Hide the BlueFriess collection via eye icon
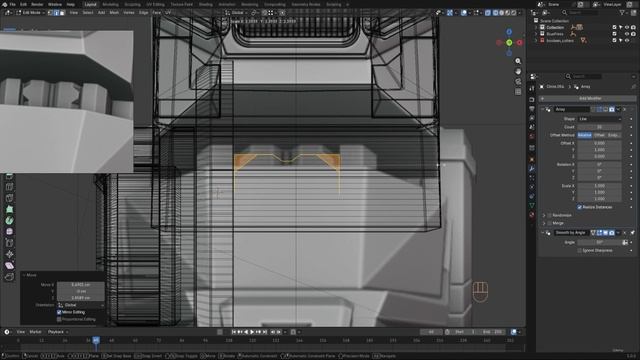Screen dimensions: 640x360 [x=627, y=34]
